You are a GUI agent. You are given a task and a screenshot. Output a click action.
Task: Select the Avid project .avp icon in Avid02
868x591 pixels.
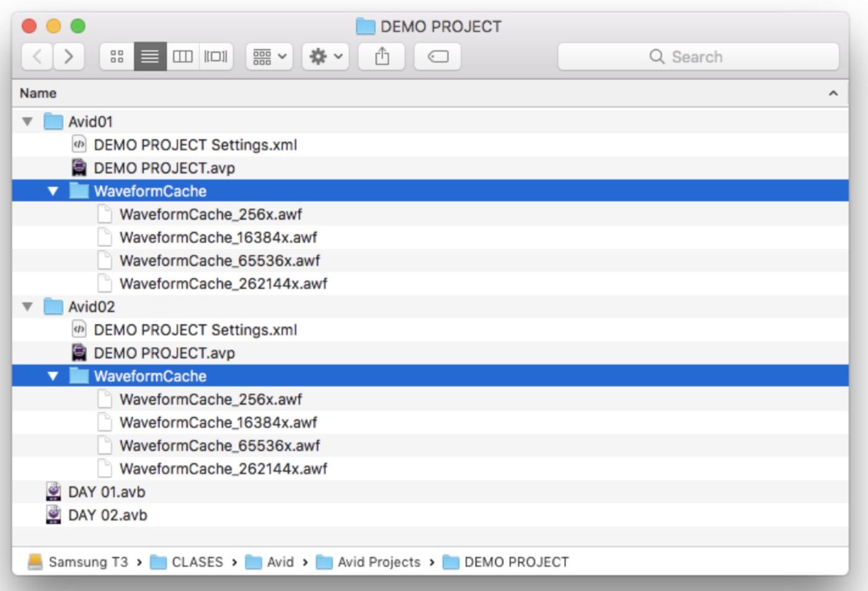click(79, 352)
